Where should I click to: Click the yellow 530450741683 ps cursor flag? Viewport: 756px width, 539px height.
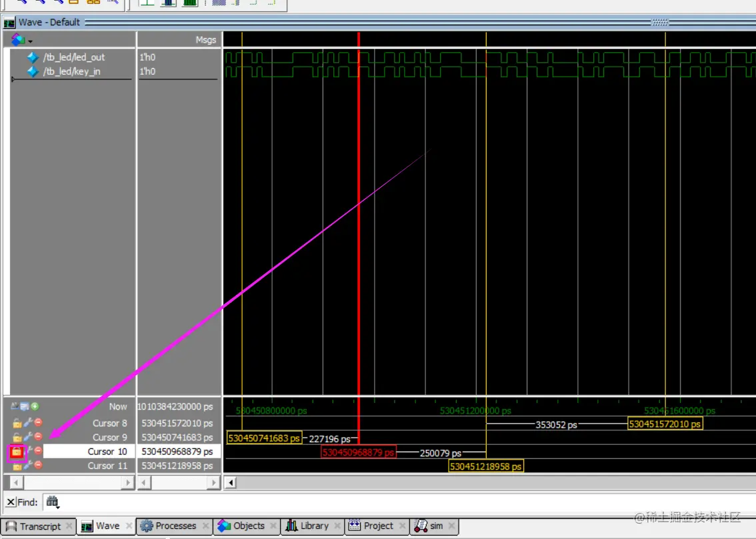pyautogui.click(x=264, y=438)
